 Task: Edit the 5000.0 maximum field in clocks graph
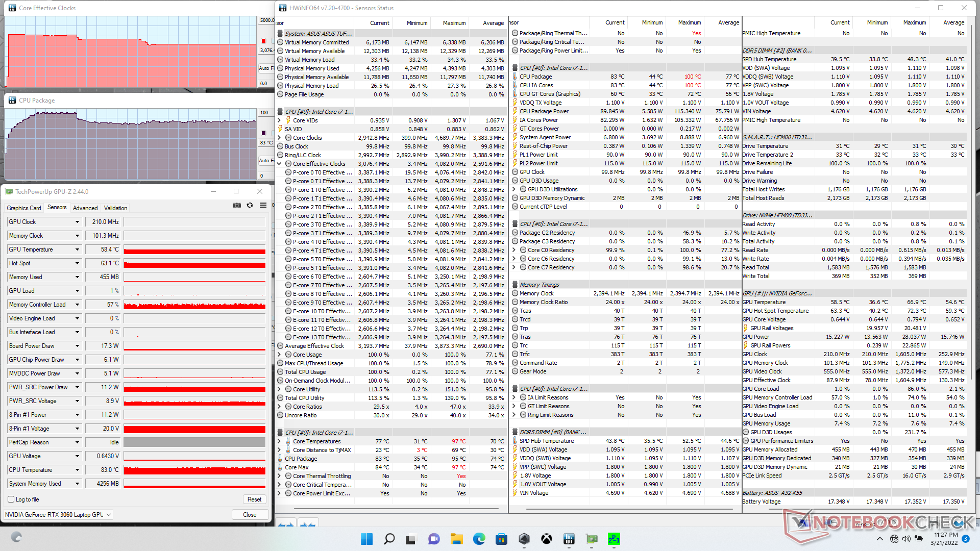[x=266, y=20]
